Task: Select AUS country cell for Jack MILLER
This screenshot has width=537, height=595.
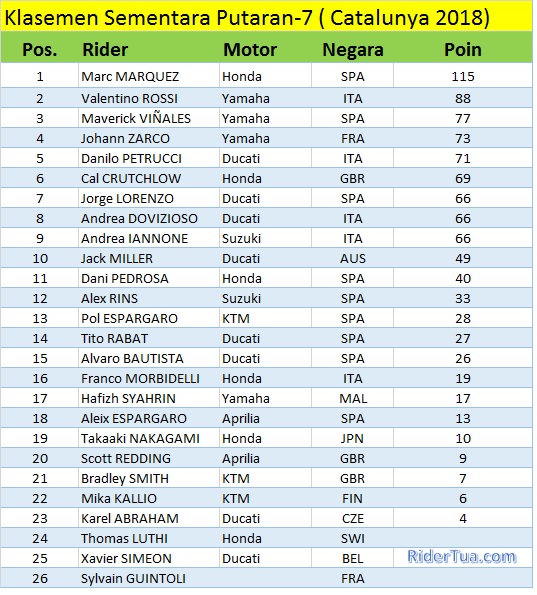Action: (353, 258)
